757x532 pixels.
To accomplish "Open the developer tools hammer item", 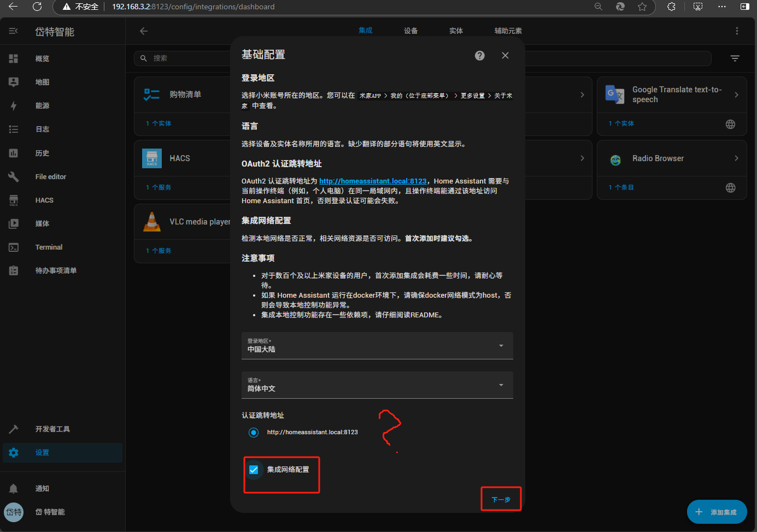I will point(52,429).
